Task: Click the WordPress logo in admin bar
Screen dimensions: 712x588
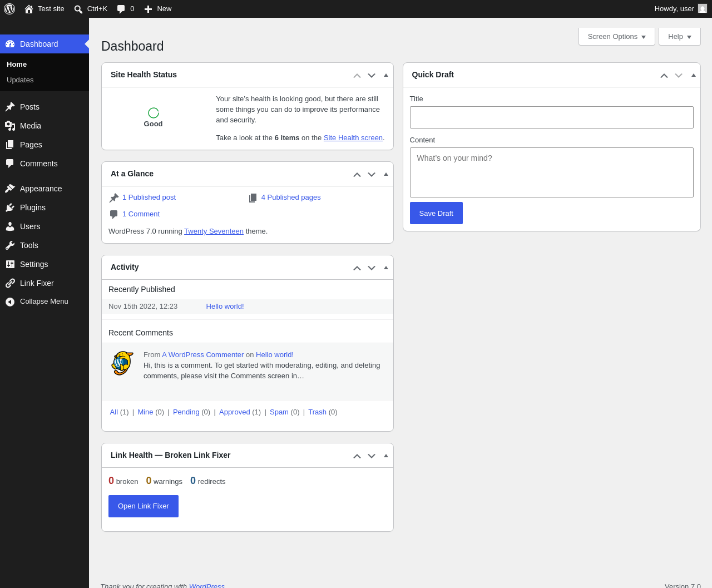Action: [9, 9]
